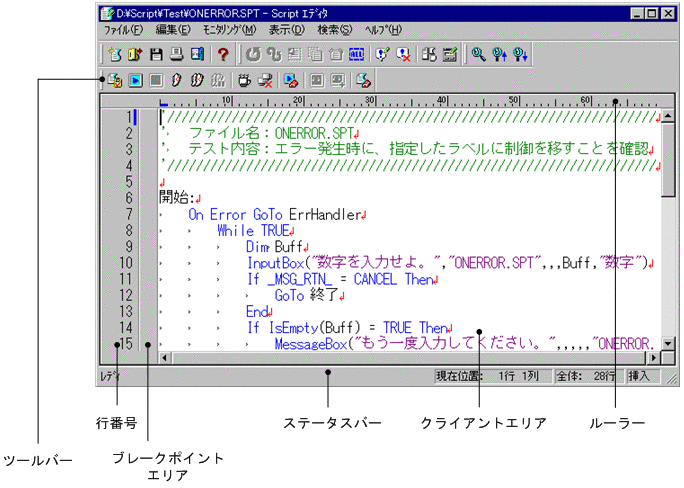Click the 挿入 mode indicator in status bar
Viewport: 684px width, 488px height.
pyautogui.click(x=643, y=376)
